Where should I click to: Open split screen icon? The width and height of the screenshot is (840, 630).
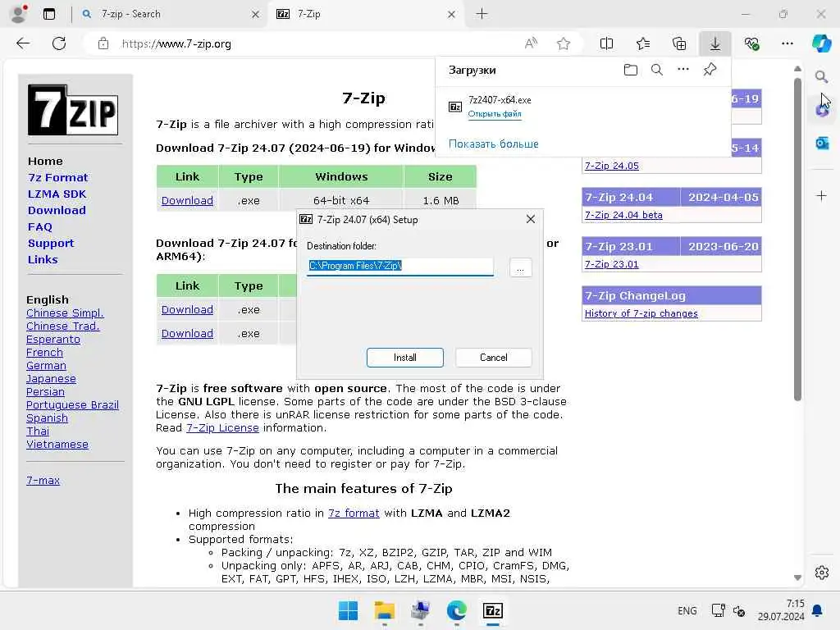(x=606, y=43)
